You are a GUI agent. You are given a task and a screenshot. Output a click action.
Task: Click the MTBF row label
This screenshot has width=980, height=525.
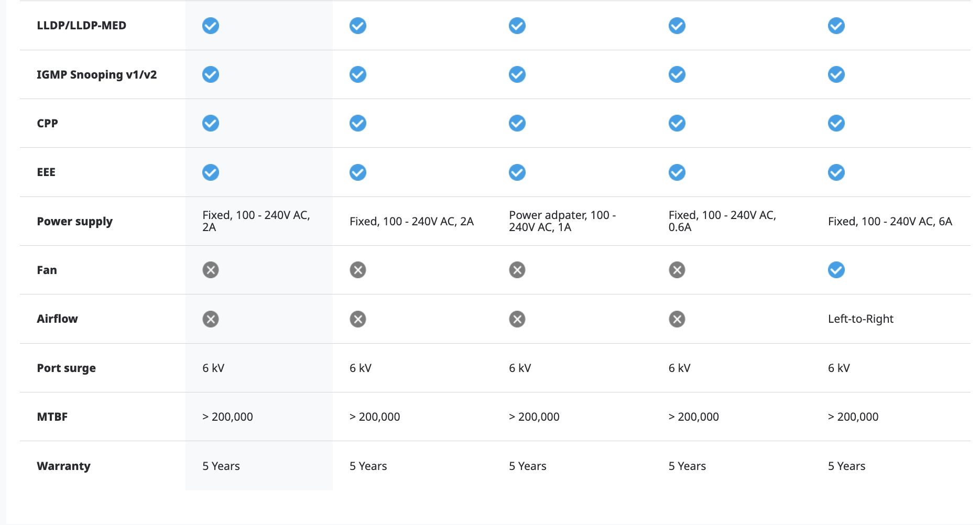pyautogui.click(x=52, y=417)
